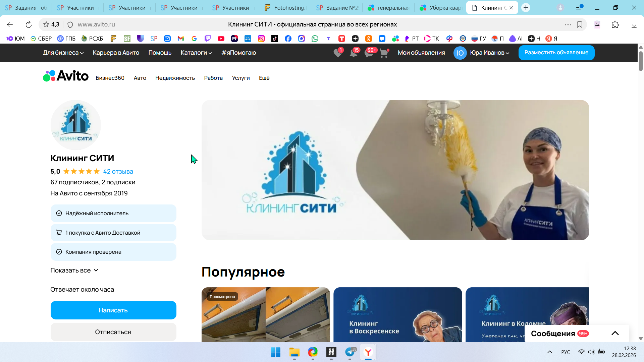The width and height of the screenshot is (644, 362).
Task: Open the YouTube bookmark icon
Action: (221, 39)
